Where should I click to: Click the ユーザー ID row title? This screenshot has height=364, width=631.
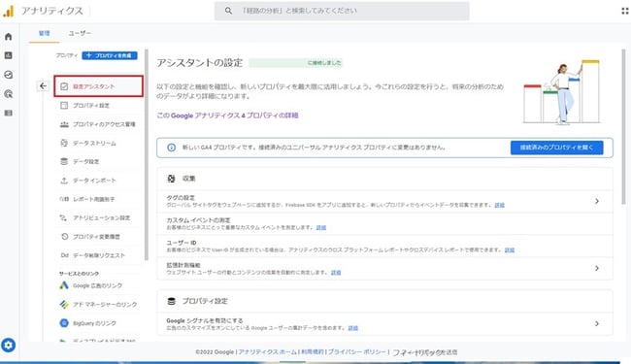[x=182, y=243]
